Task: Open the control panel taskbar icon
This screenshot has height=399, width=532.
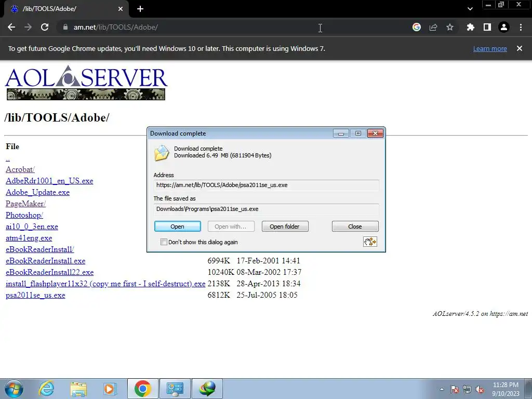Action: (x=175, y=389)
